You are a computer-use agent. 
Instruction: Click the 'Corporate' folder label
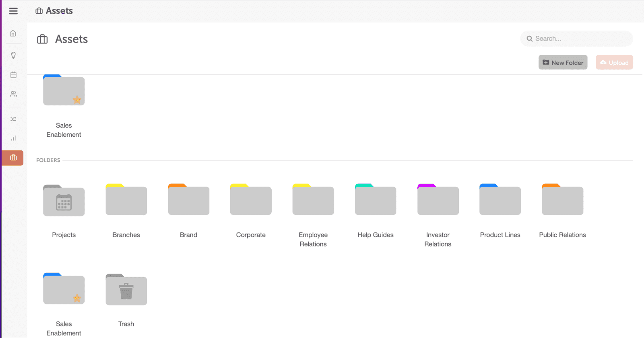coord(251,235)
